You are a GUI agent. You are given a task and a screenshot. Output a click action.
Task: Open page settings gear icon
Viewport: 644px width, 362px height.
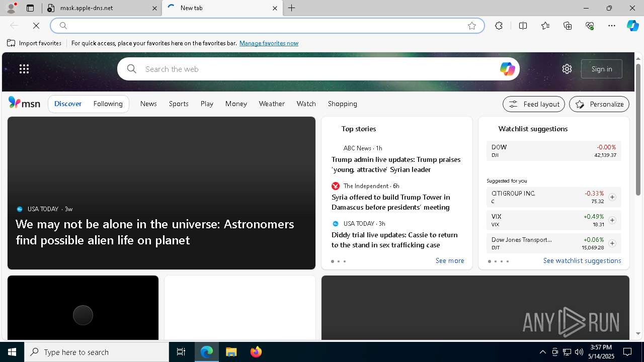(567, 69)
